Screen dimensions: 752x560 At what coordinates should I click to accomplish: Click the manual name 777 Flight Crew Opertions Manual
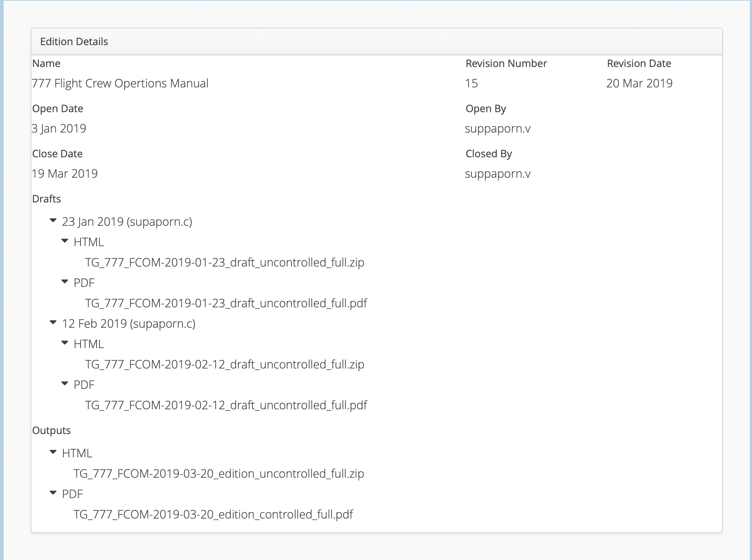[x=120, y=83]
